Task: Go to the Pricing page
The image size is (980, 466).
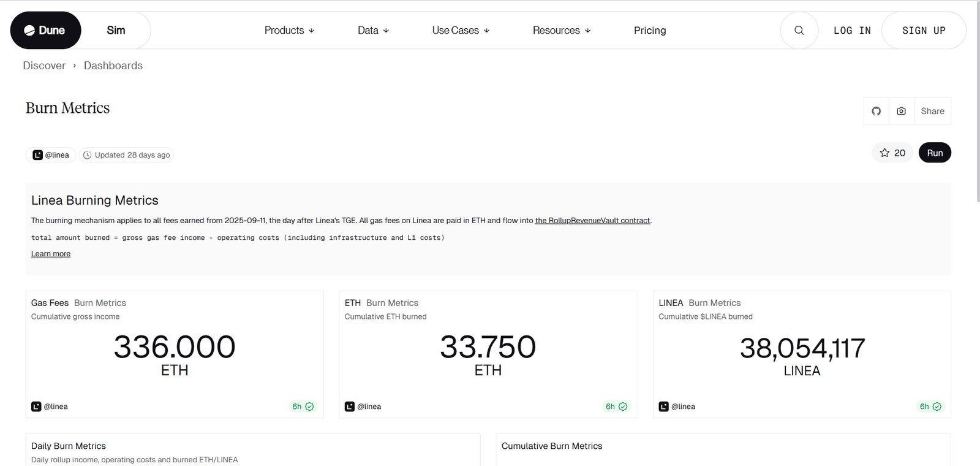Action: 649,30
